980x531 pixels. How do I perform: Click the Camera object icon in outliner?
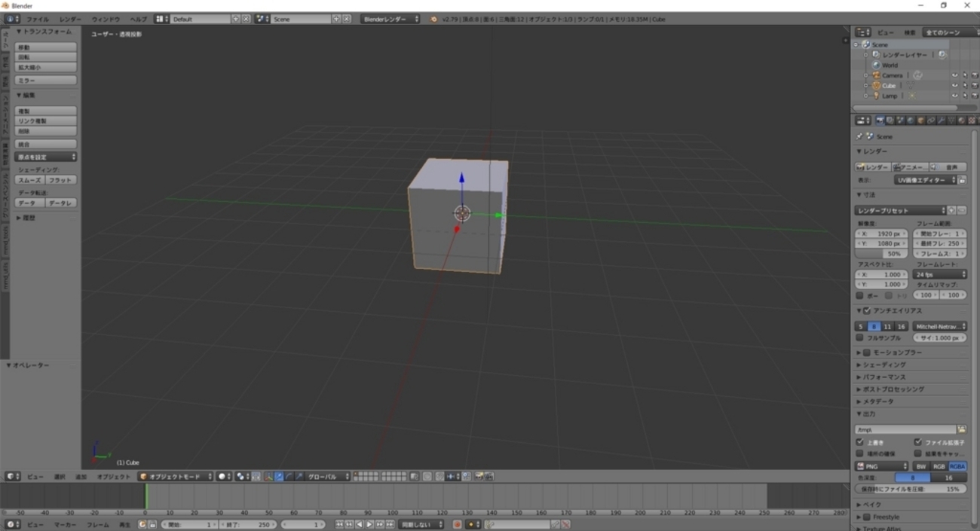(x=876, y=75)
